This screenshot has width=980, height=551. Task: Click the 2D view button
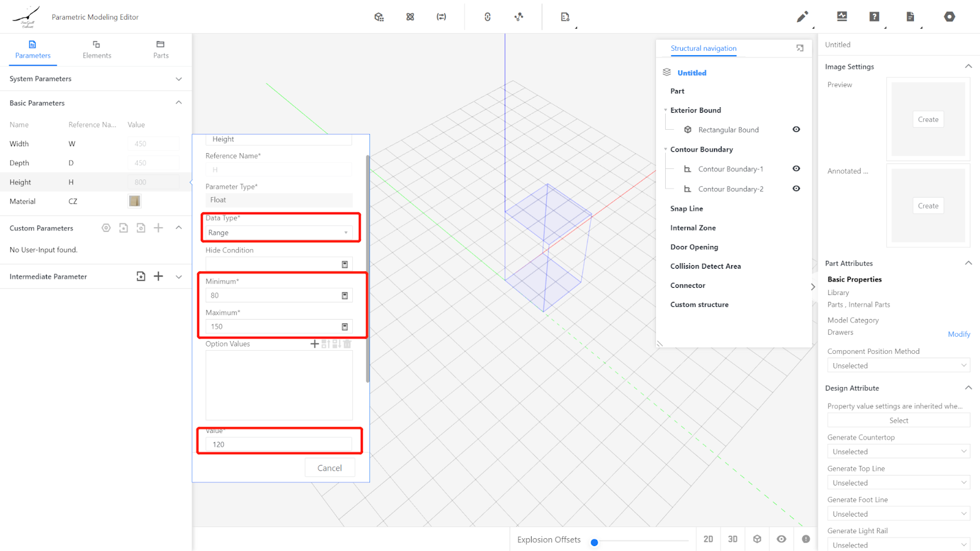pyautogui.click(x=708, y=539)
